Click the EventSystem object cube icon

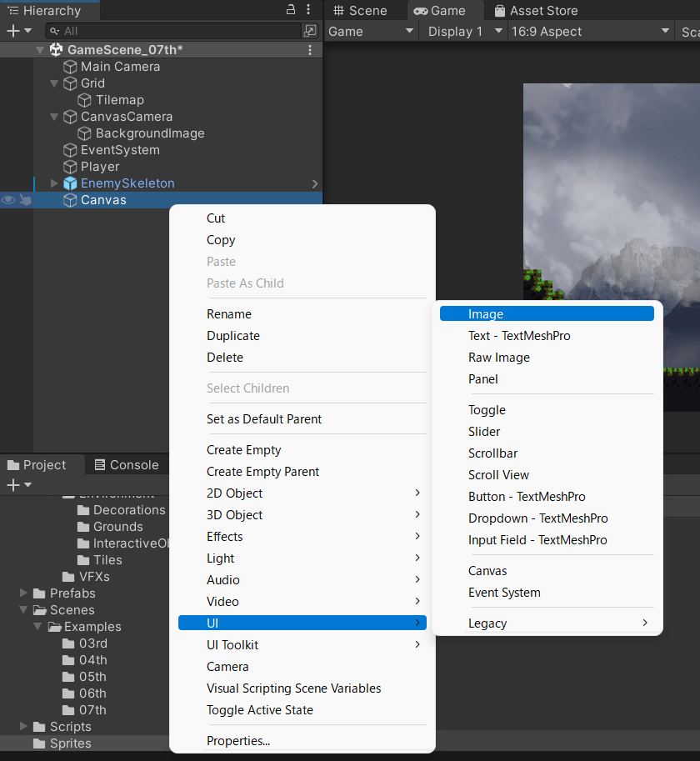pyautogui.click(x=70, y=151)
